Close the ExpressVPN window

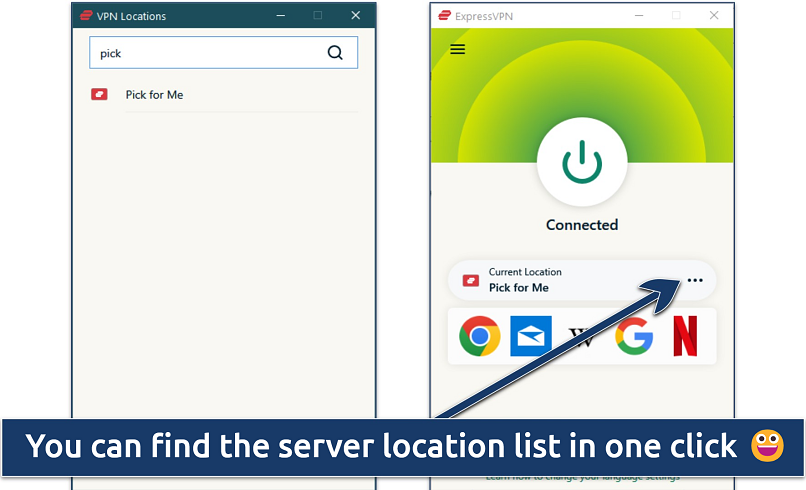pos(714,15)
